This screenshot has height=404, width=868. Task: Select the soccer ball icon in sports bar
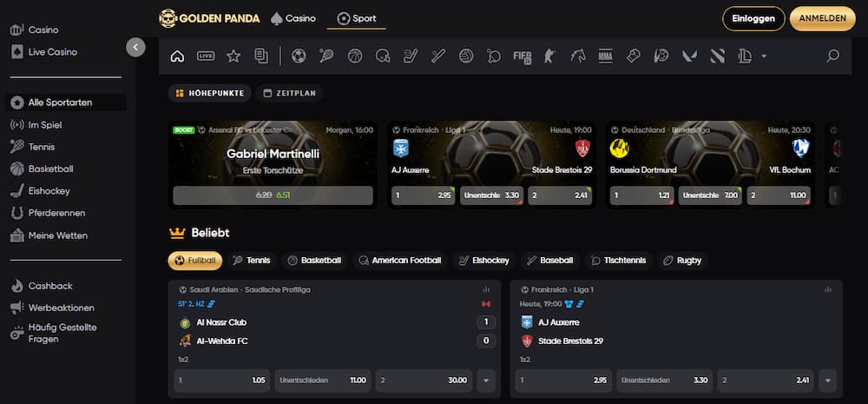pos(299,56)
